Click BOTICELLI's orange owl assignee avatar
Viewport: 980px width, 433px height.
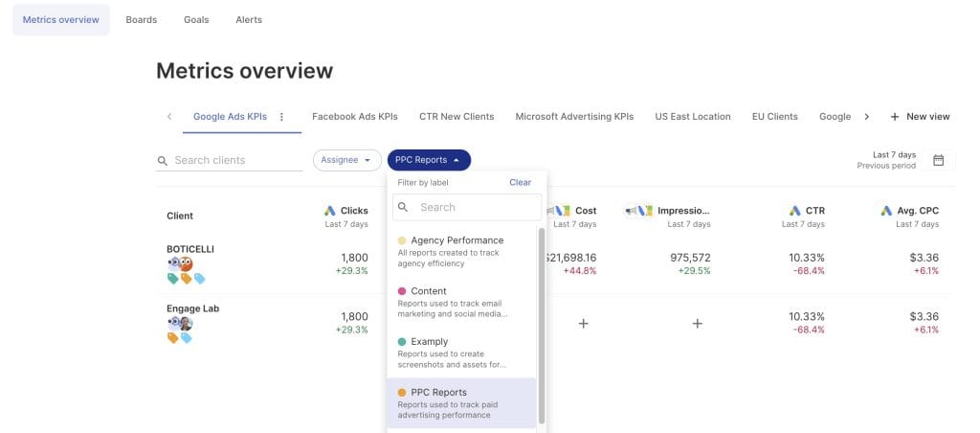pos(186,264)
